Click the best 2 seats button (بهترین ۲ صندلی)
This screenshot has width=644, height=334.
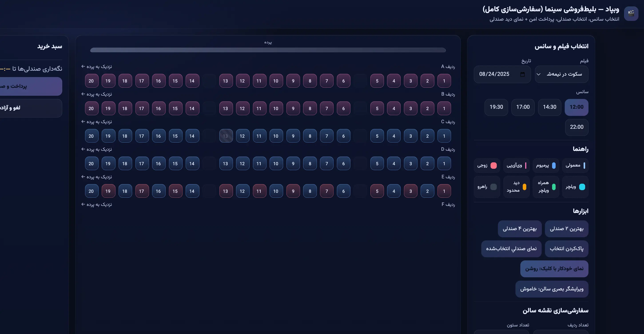(566, 229)
